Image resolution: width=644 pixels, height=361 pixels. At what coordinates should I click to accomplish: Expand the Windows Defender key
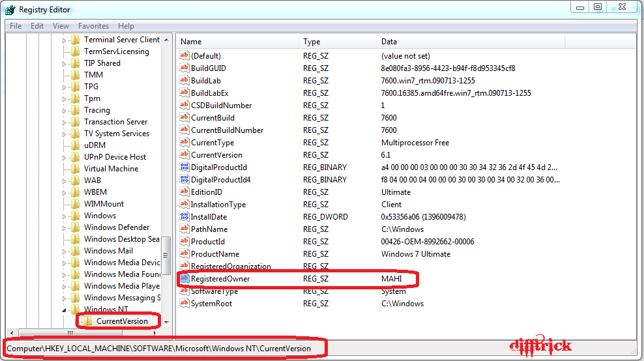[64, 228]
